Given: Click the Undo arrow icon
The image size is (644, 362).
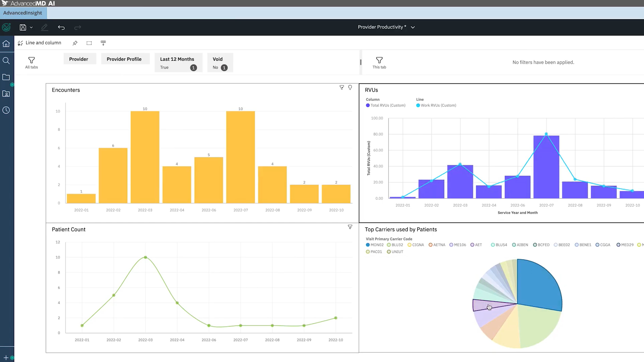Looking at the screenshot, I should 61,27.
